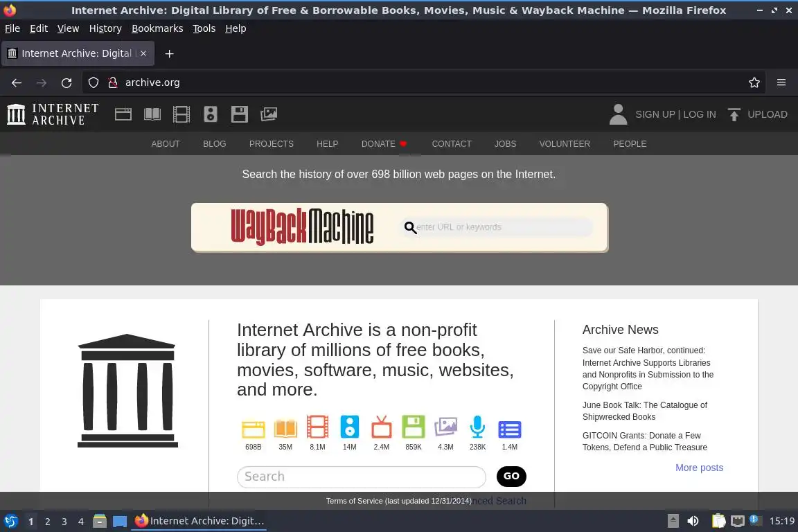Open the Firefox hamburger application menu
The width and height of the screenshot is (798, 532).
coord(781,82)
